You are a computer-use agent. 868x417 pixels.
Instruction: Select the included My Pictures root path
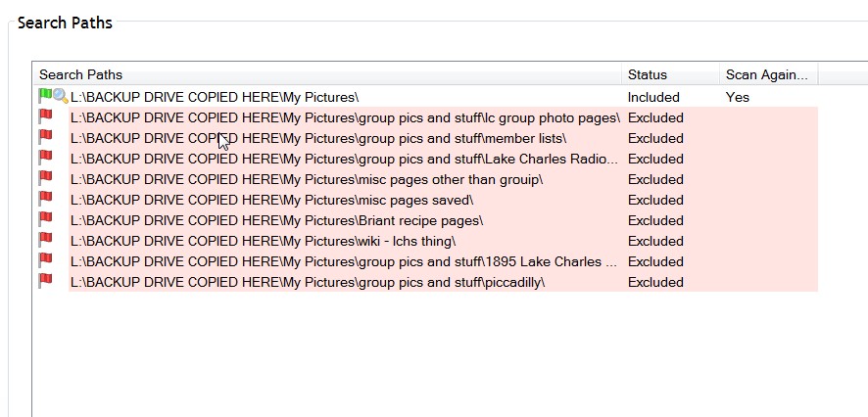click(215, 97)
